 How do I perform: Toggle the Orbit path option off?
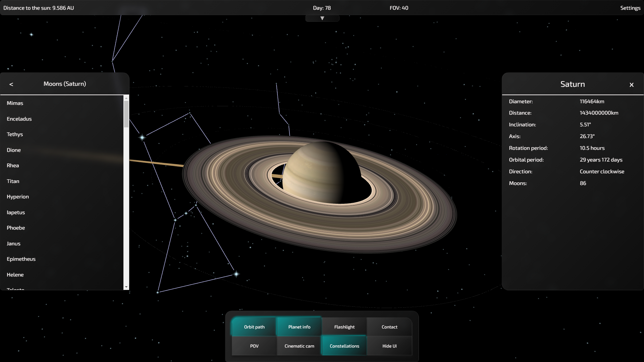(x=254, y=327)
